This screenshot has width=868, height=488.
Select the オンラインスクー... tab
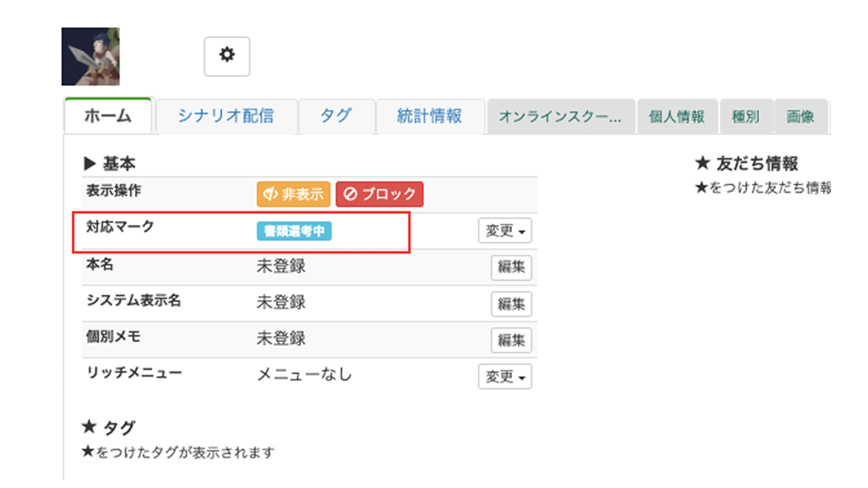point(560,117)
